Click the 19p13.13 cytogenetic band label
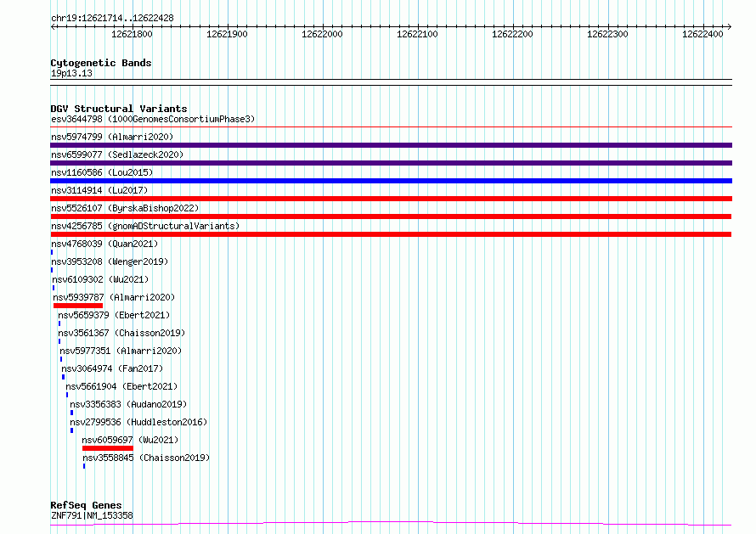Screen dimensions: 756x534 [71, 73]
